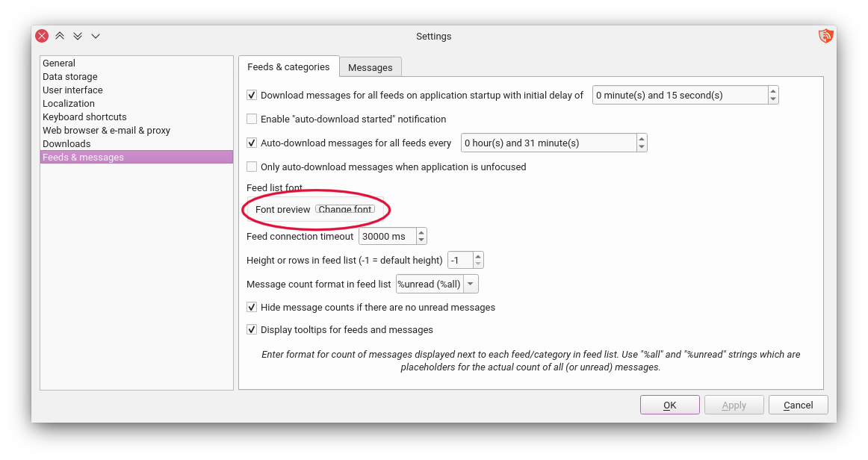This screenshot has height=460, width=868.
Task: Open General settings section
Action: tap(136, 63)
